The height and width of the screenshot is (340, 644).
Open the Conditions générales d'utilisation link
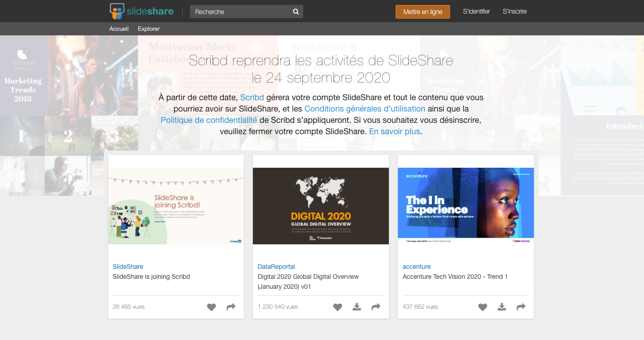click(x=364, y=109)
